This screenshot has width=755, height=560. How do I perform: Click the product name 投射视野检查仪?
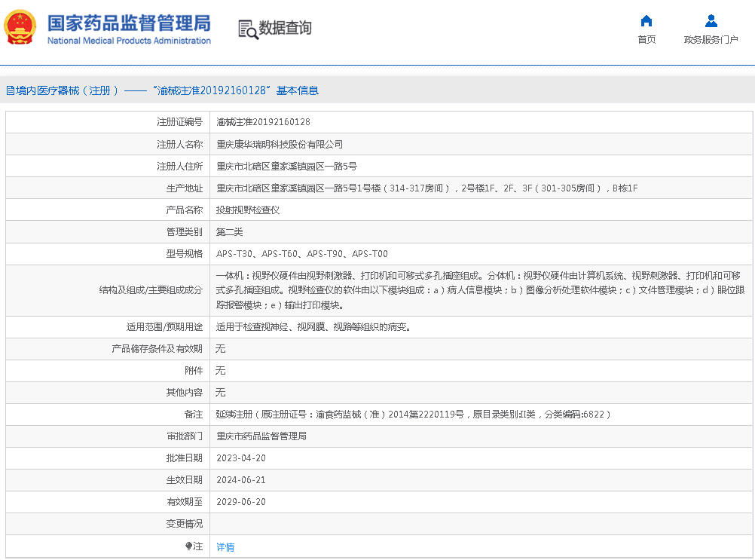tap(248, 210)
